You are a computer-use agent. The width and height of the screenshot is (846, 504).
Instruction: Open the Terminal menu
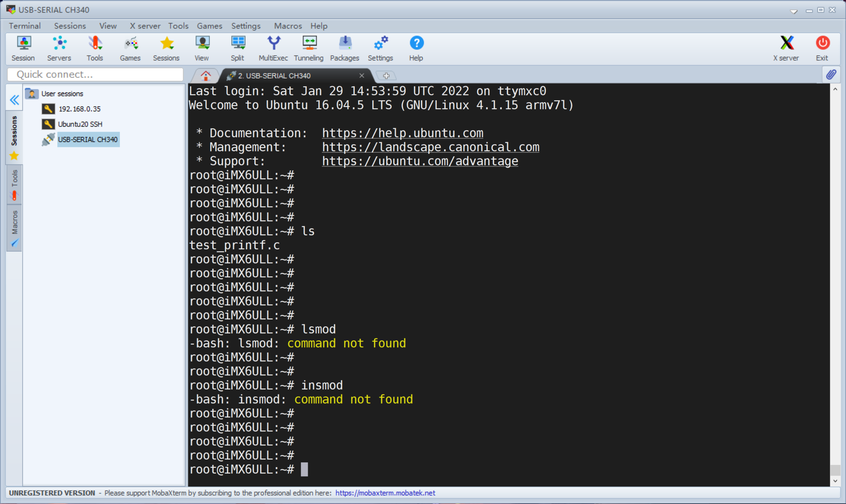(x=25, y=26)
